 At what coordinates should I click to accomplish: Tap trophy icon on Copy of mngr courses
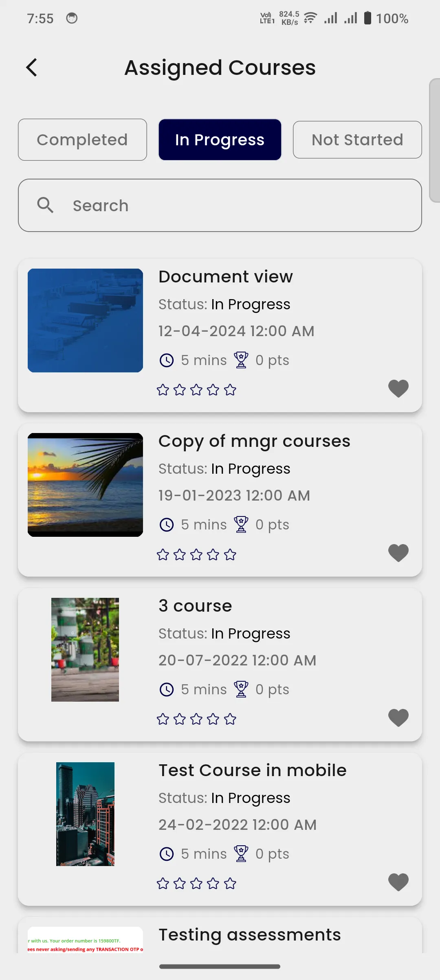(x=241, y=525)
